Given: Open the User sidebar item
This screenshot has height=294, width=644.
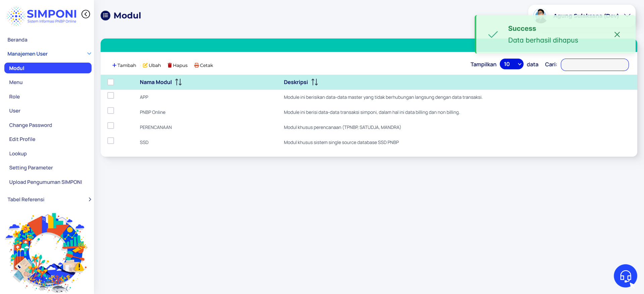Looking at the screenshot, I should (x=15, y=111).
